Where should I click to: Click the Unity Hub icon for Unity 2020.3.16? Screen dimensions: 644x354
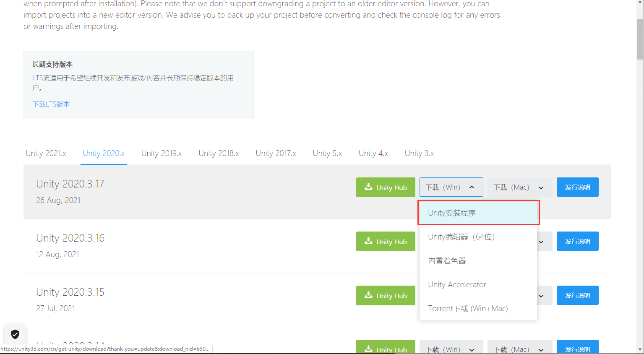pyautogui.click(x=369, y=241)
